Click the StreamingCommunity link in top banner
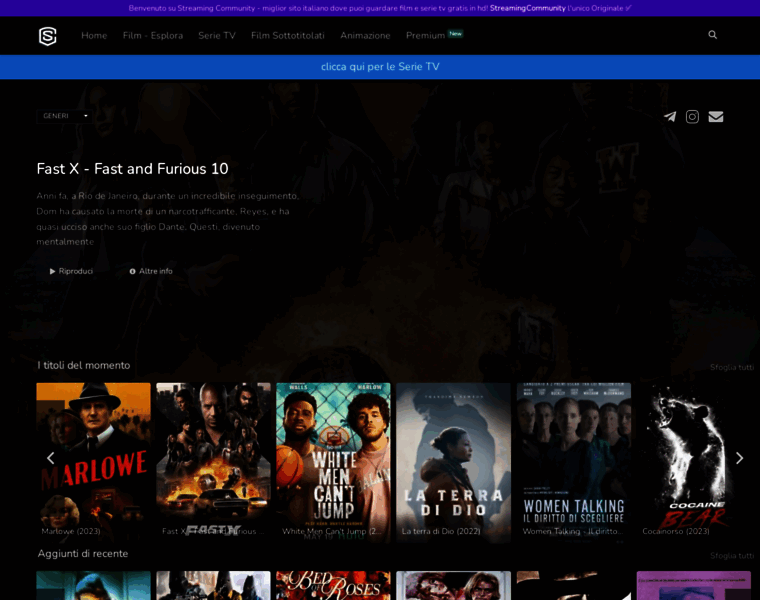The image size is (760, 600). click(527, 8)
